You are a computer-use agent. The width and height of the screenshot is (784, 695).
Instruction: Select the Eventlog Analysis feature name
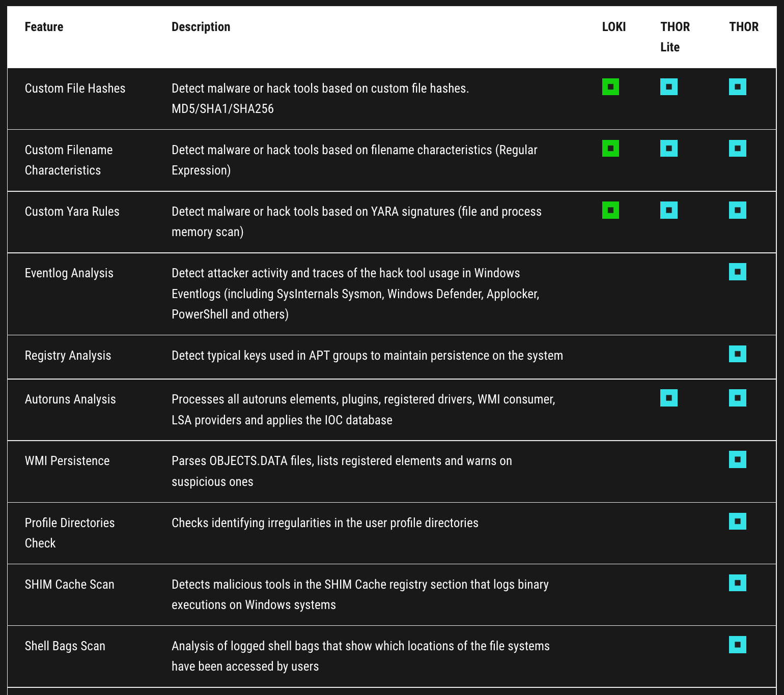69,273
